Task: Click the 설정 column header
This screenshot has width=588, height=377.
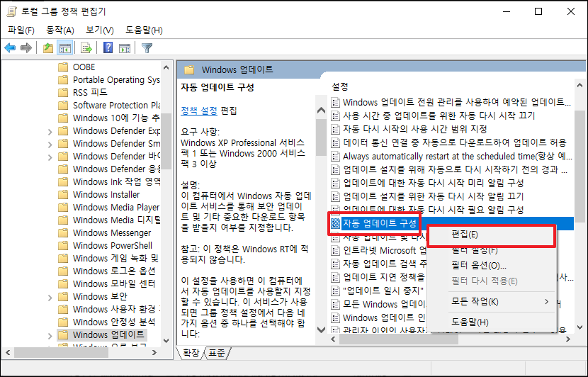Action: (x=340, y=86)
